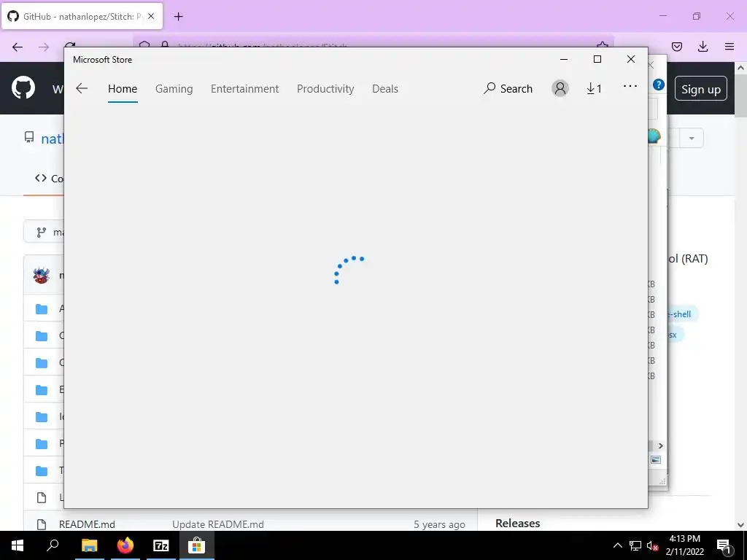747x560 pixels.
Task: Open the Windows notification center
Action: [x=724, y=545]
